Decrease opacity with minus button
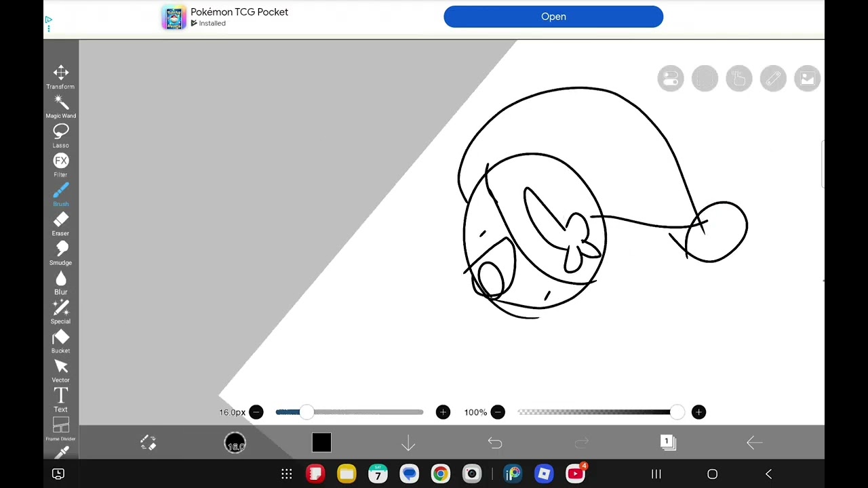 498,412
